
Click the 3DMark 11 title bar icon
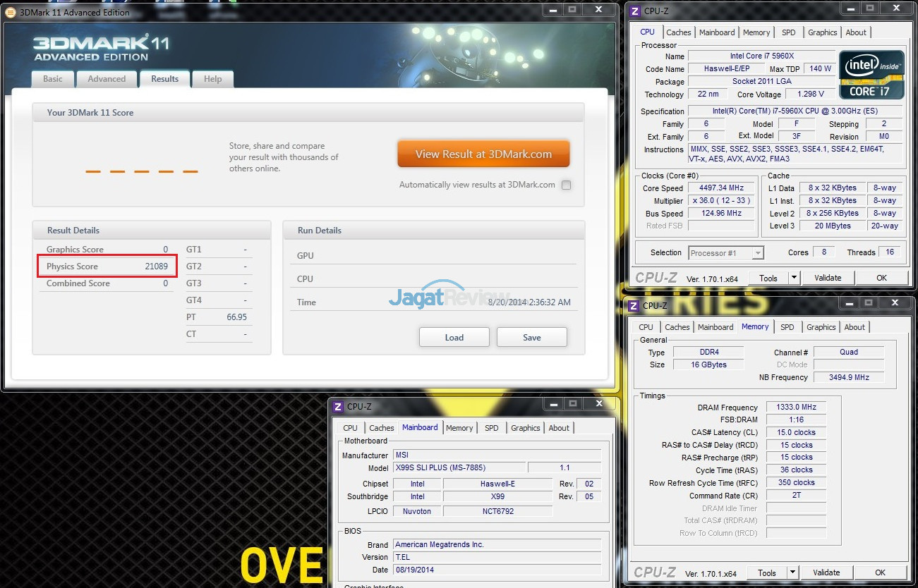11,12
